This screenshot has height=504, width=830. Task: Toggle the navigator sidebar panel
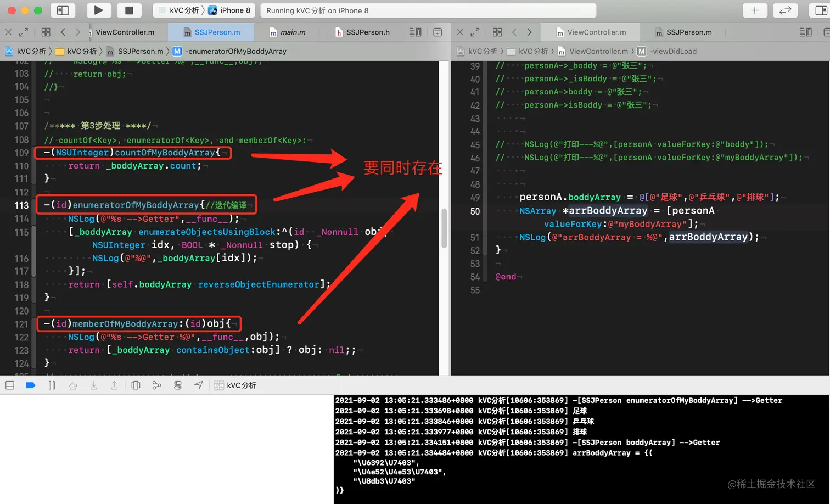click(63, 10)
